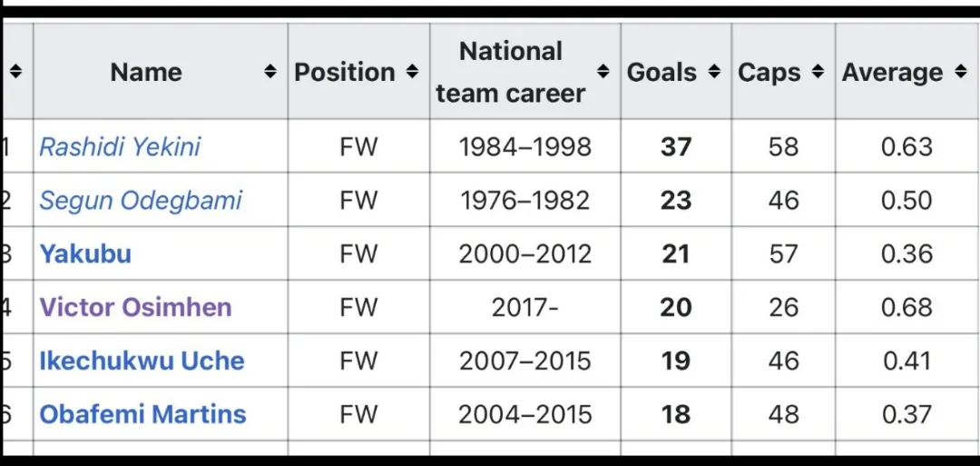Click the Position header label

[345, 72]
